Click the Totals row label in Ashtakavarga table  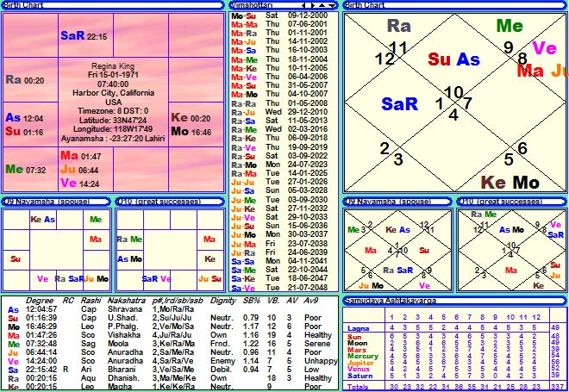pos(358,387)
